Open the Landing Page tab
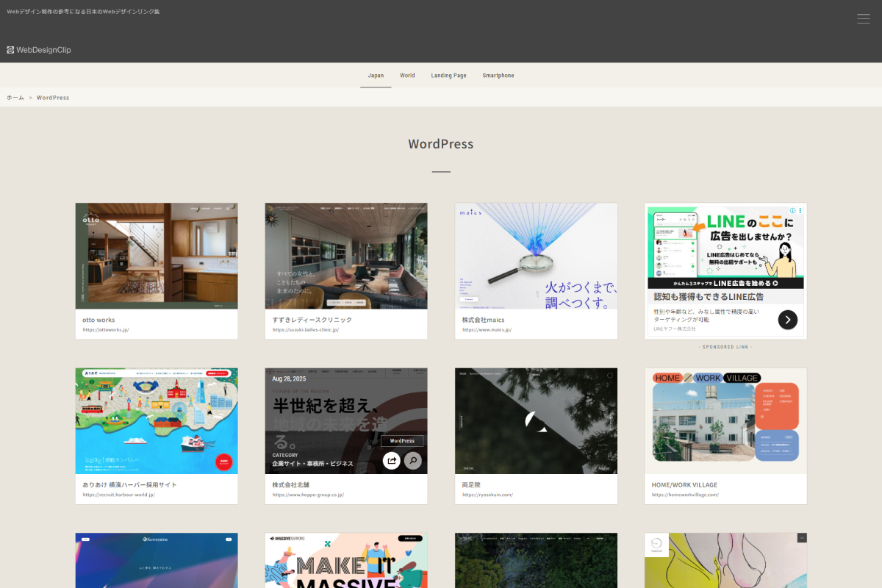Image resolution: width=882 pixels, height=588 pixels. point(448,76)
